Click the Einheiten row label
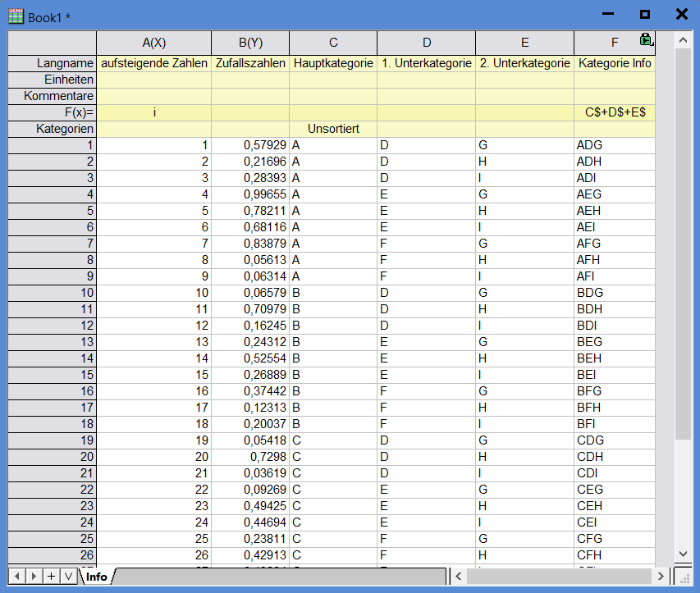700x593 pixels. pyautogui.click(x=53, y=80)
